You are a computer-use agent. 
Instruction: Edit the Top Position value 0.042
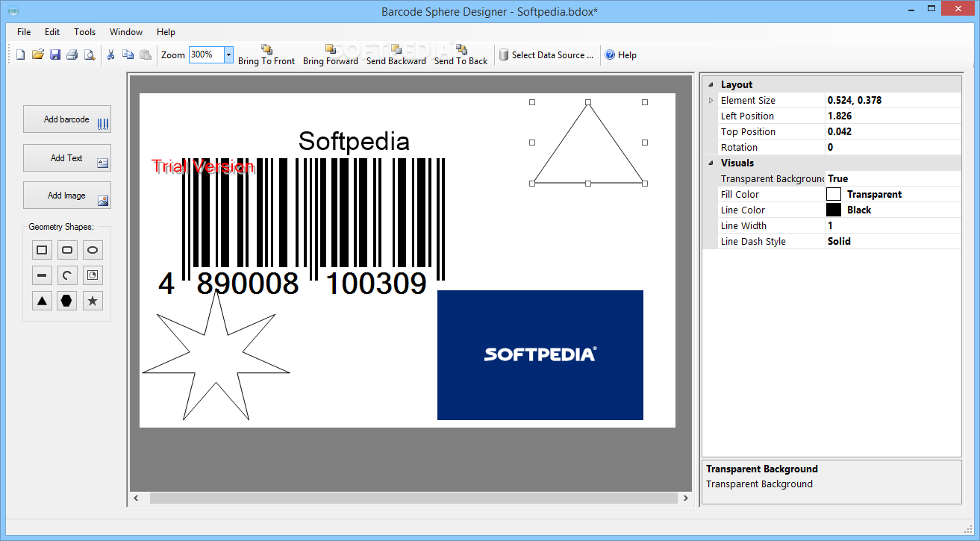[893, 131]
